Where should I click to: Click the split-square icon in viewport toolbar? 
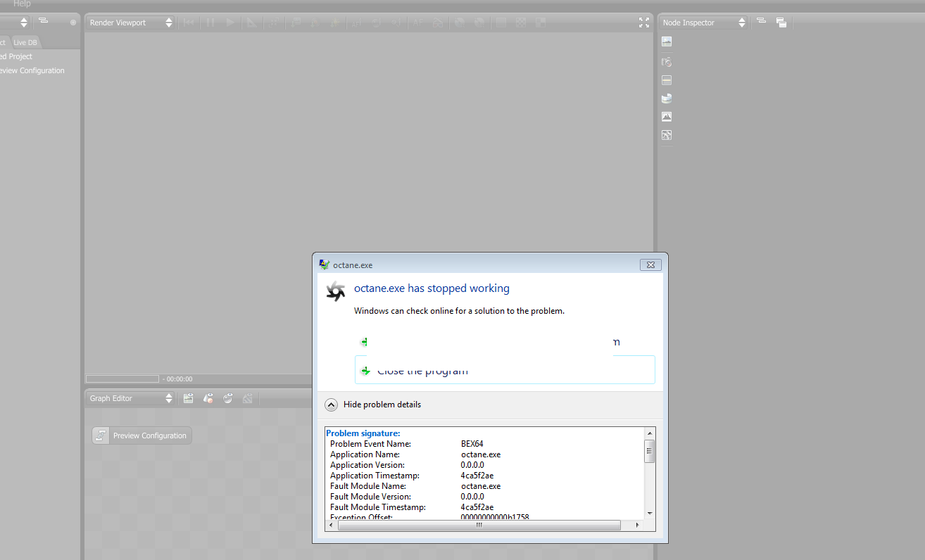click(x=540, y=23)
